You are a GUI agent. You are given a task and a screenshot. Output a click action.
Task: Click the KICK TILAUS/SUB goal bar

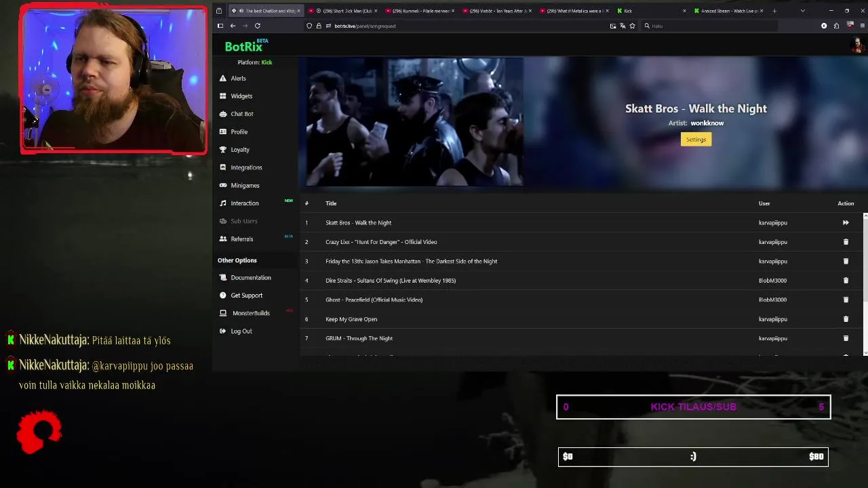[693, 407]
